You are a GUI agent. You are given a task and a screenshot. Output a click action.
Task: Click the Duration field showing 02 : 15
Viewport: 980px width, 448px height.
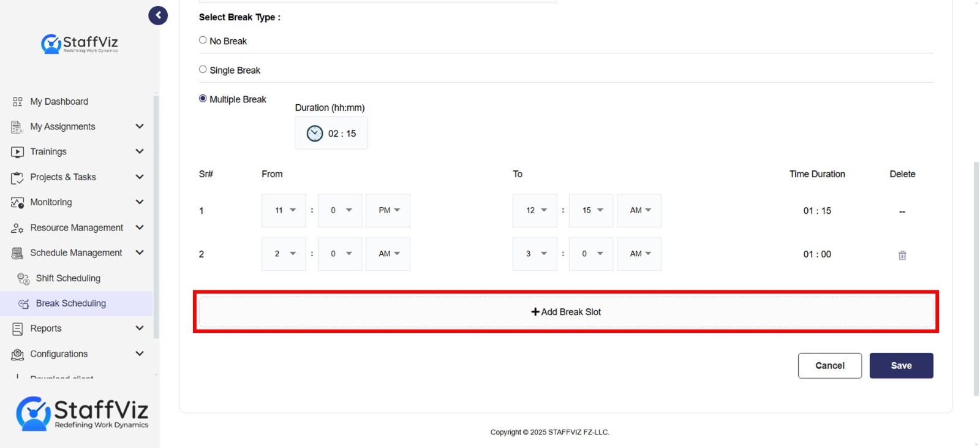coord(331,133)
